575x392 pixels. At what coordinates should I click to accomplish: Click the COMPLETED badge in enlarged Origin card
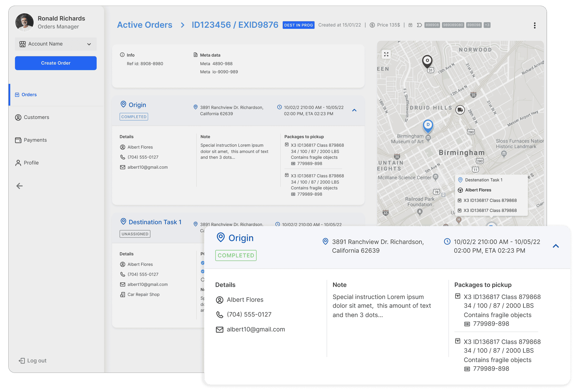[236, 255]
